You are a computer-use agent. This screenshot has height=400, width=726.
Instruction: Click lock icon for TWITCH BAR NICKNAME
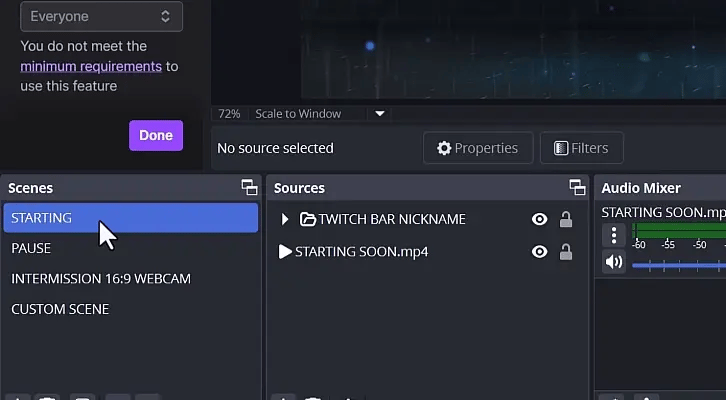pyautogui.click(x=566, y=220)
